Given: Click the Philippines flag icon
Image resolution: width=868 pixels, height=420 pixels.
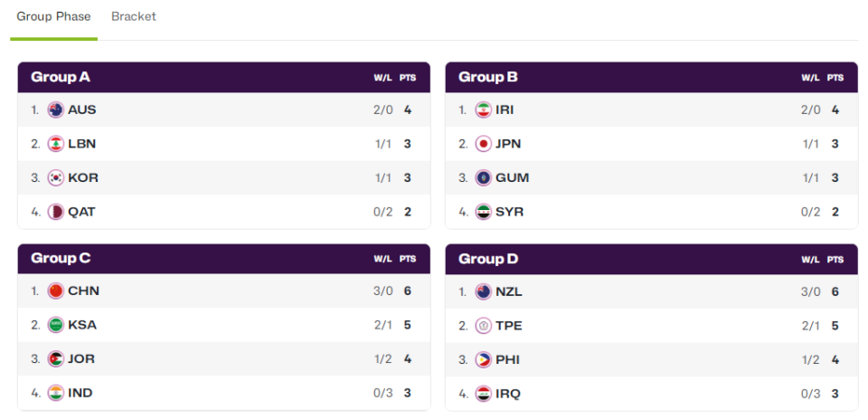Looking at the screenshot, I should (484, 359).
